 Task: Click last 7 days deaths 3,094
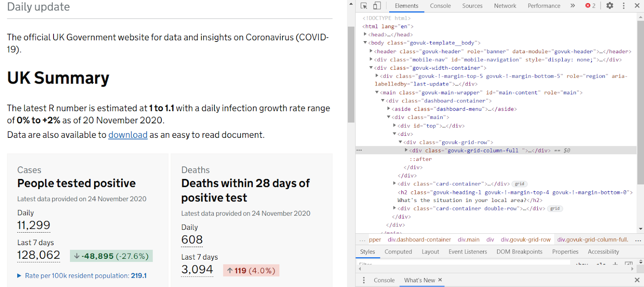click(x=197, y=270)
